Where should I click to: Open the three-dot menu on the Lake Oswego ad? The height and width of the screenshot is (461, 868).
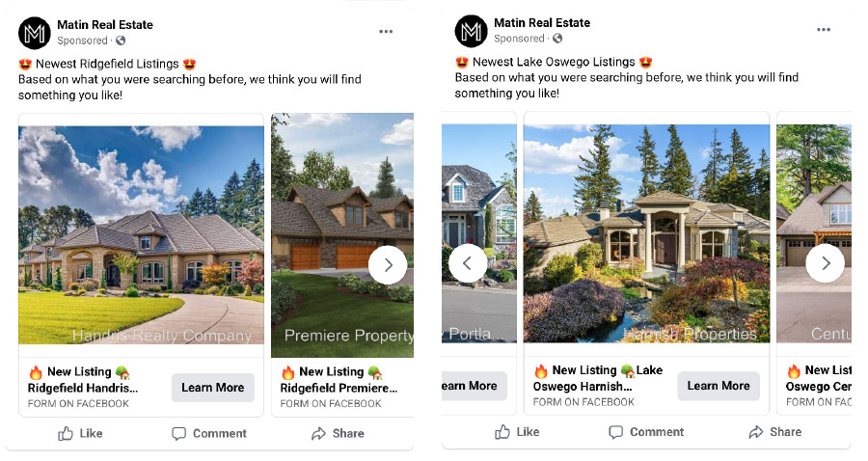pos(824,29)
